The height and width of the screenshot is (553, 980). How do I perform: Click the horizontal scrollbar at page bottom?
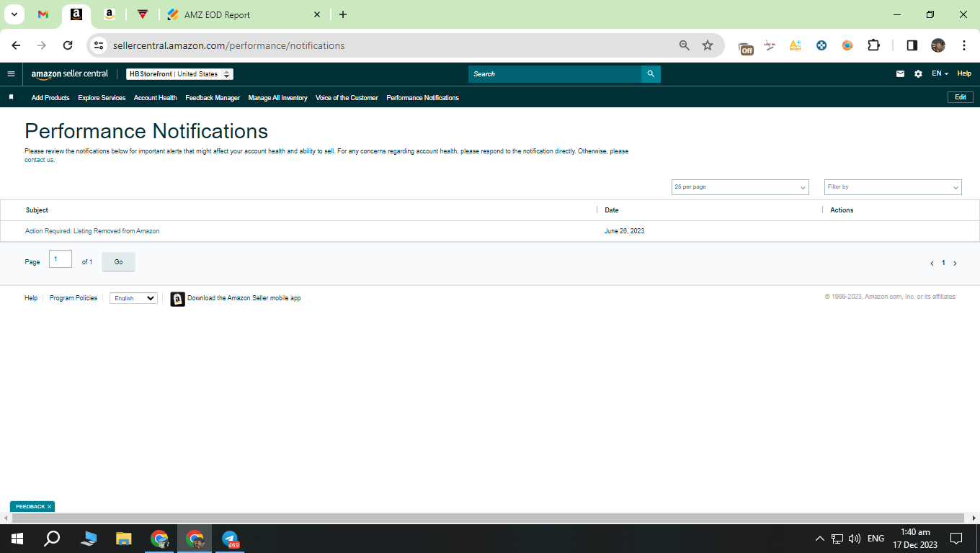tap(489, 518)
